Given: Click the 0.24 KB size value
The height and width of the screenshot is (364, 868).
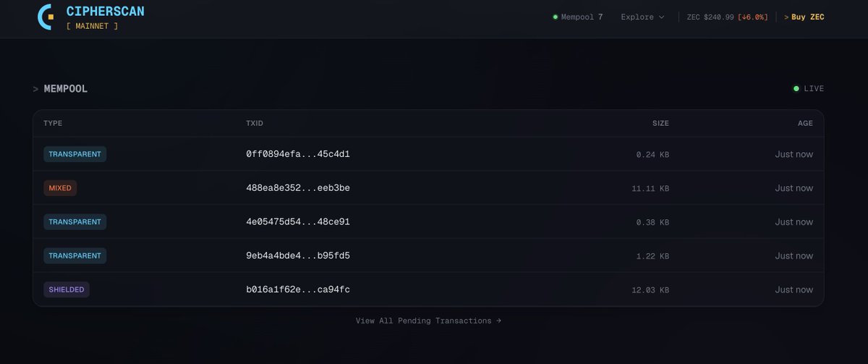Looking at the screenshot, I should click(x=652, y=155).
